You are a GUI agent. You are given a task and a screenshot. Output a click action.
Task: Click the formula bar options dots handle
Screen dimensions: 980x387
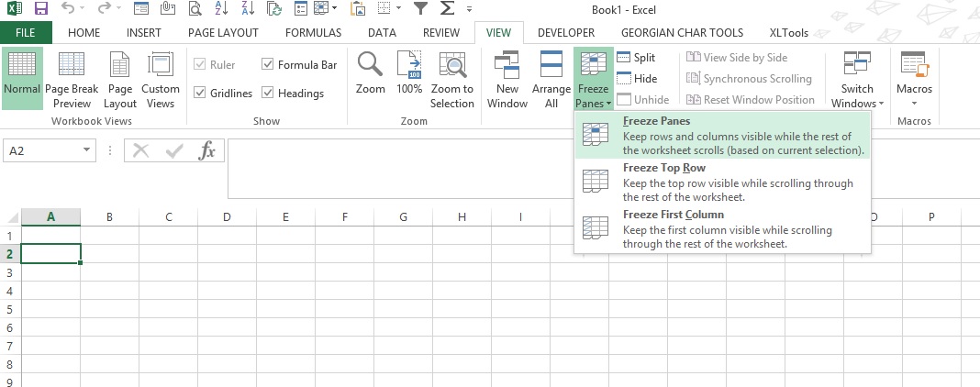111,150
